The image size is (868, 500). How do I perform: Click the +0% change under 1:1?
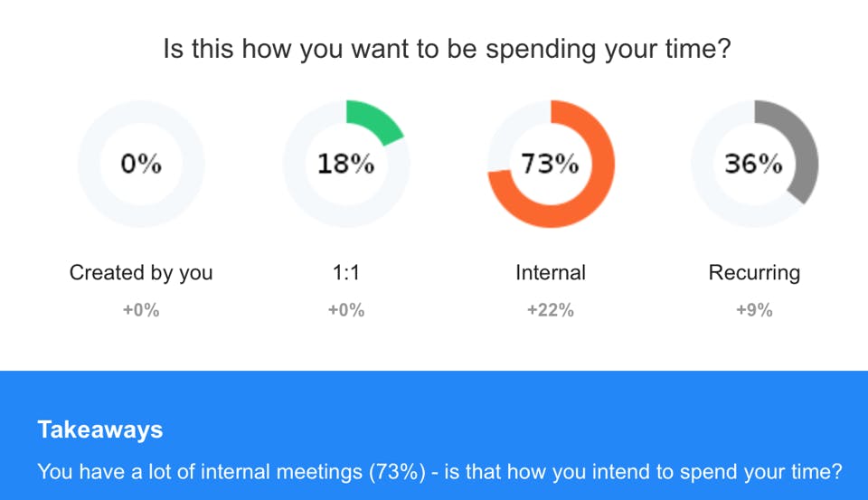[345, 310]
